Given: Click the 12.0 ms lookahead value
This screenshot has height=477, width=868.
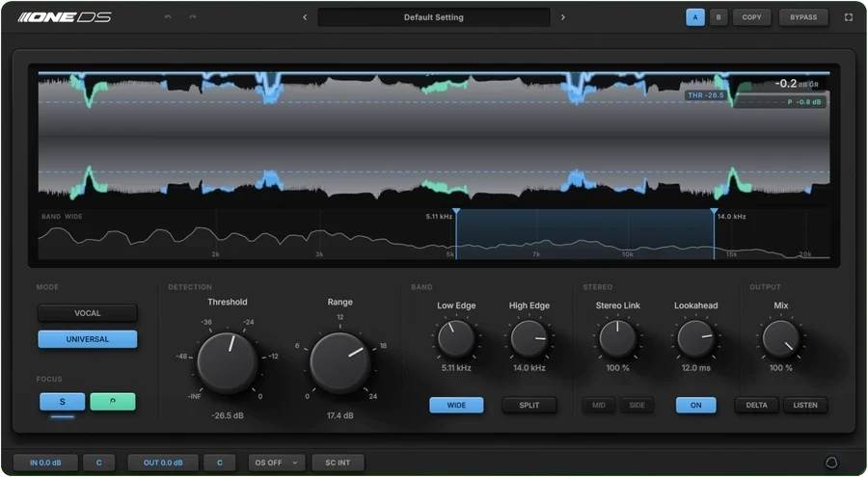Looking at the screenshot, I should pos(695,368).
